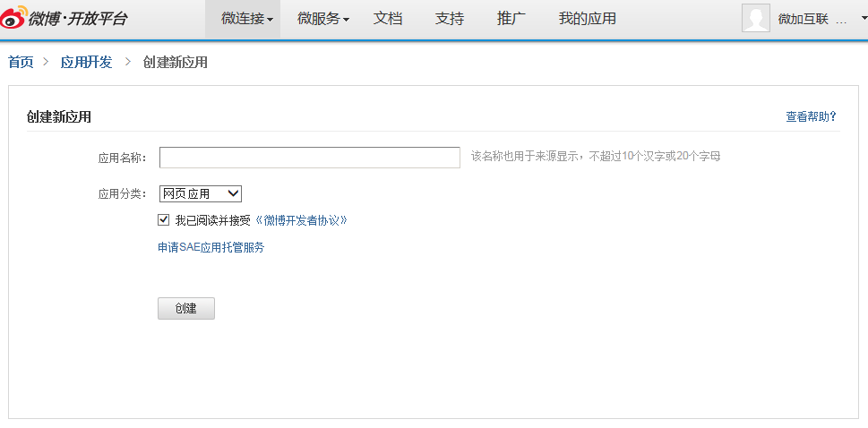Open the 推广 menu item

(x=511, y=19)
